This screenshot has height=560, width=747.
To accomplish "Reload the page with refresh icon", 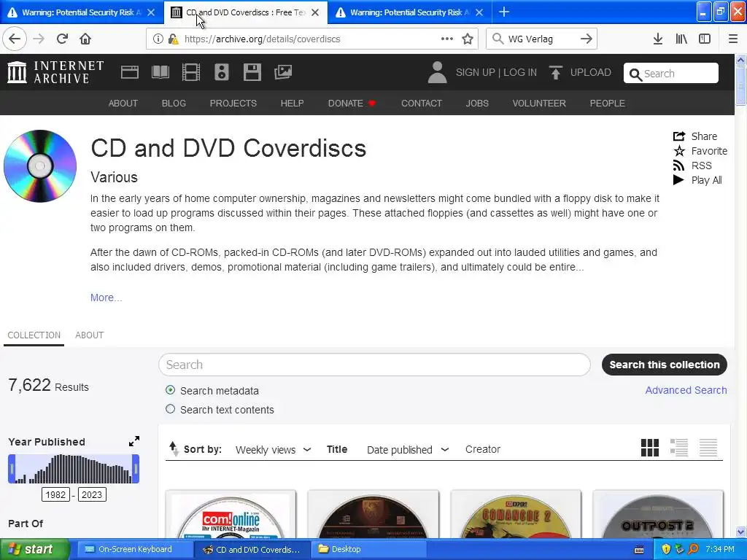I will coord(62,39).
